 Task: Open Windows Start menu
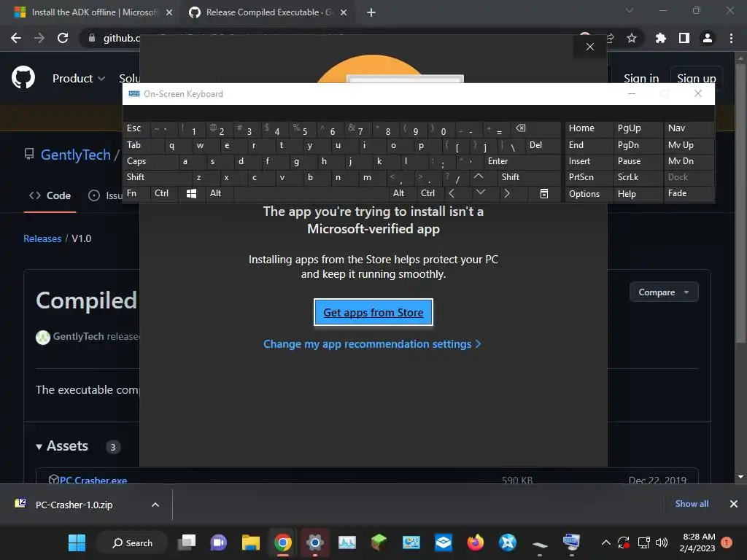coord(77,542)
